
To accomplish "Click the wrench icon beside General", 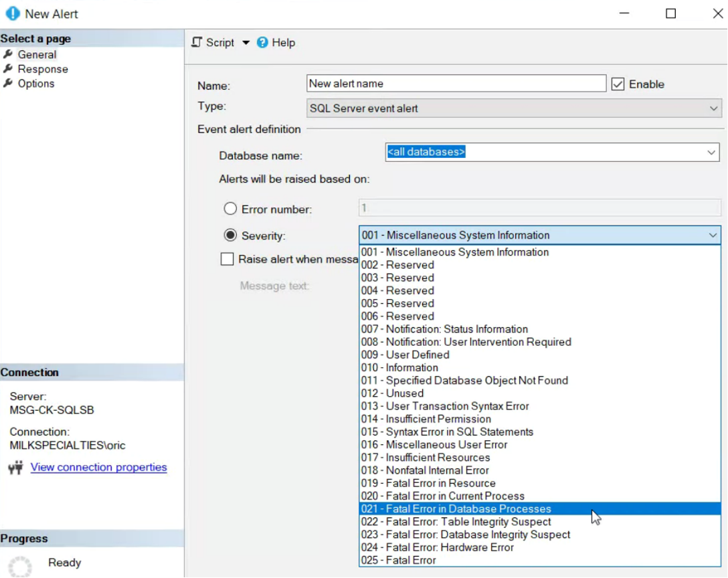I will coord(8,54).
